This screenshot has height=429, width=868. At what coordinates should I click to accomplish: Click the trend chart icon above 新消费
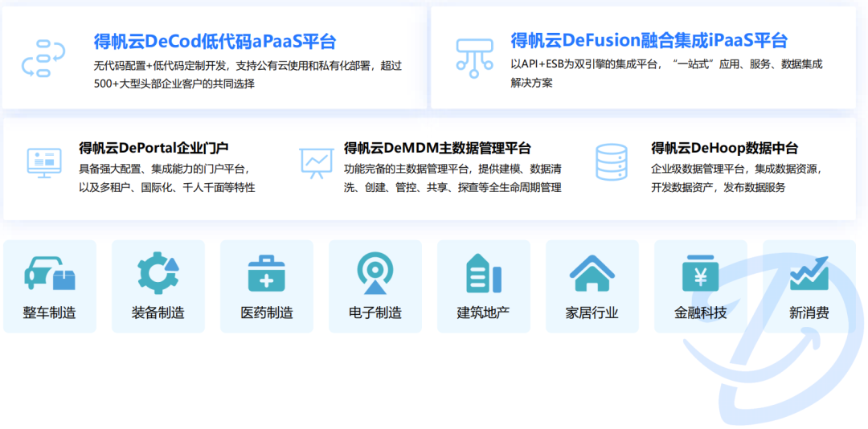point(809,273)
